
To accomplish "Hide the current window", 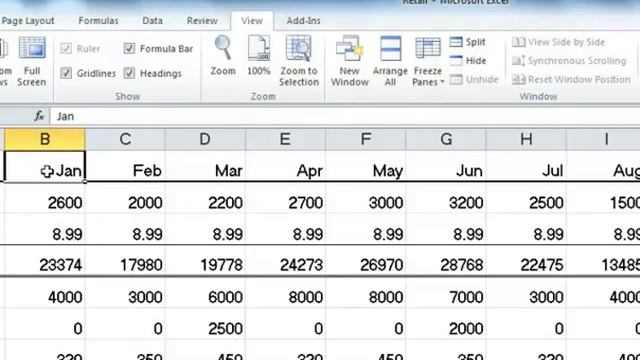I will (x=468, y=61).
